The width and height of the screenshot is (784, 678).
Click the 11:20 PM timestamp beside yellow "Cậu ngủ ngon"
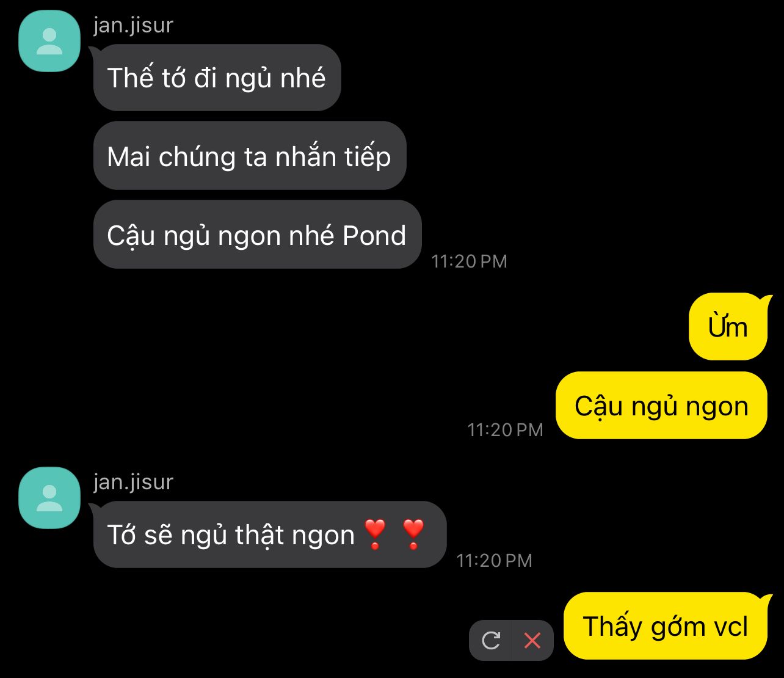505,430
